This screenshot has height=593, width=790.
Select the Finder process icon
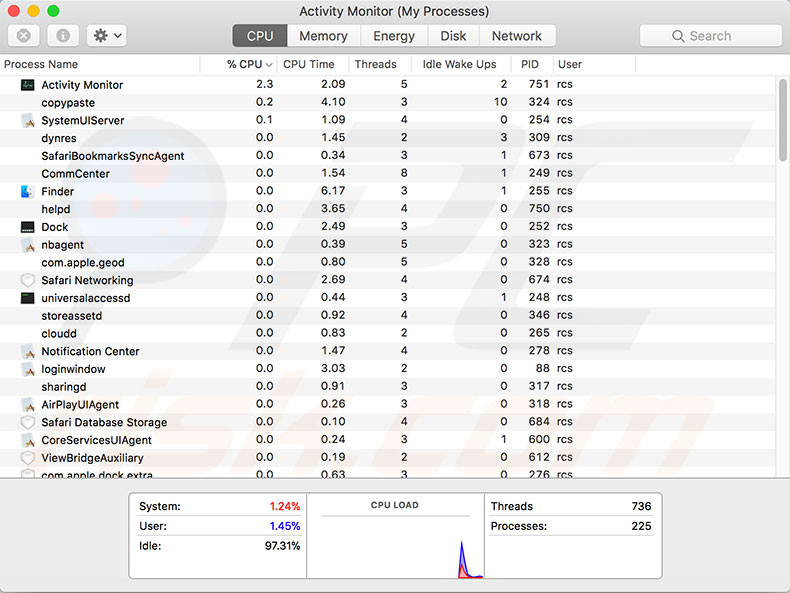[x=27, y=191]
